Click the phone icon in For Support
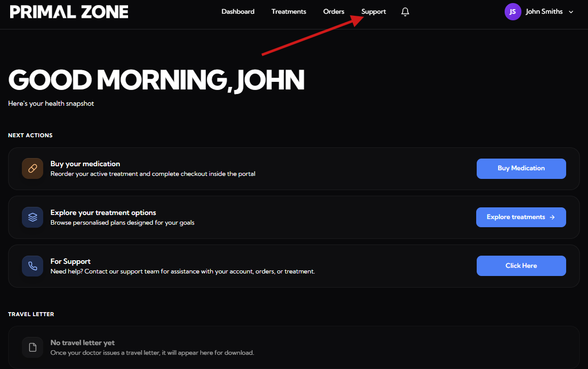Screen dimensions: 588x369 coord(33,266)
